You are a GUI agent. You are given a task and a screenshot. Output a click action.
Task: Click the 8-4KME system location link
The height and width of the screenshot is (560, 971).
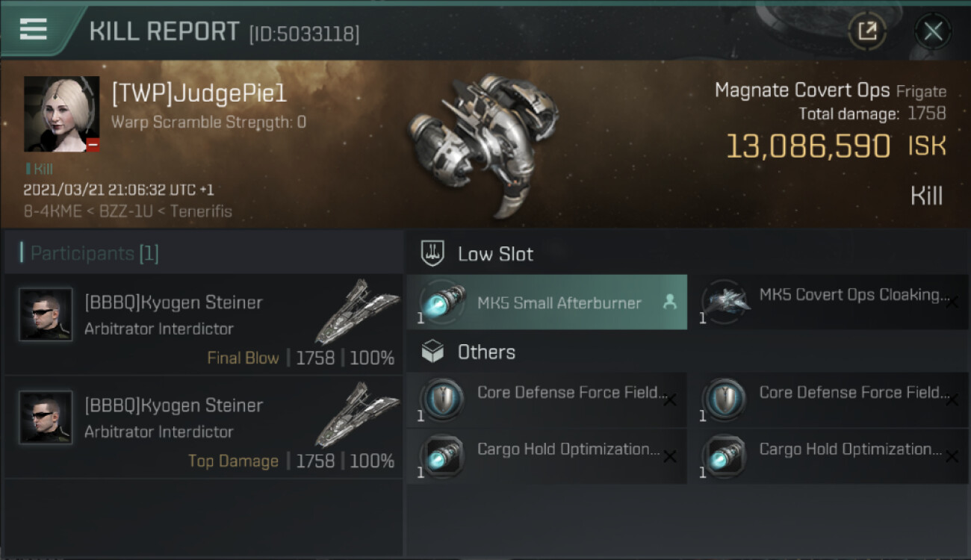[51, 211]
